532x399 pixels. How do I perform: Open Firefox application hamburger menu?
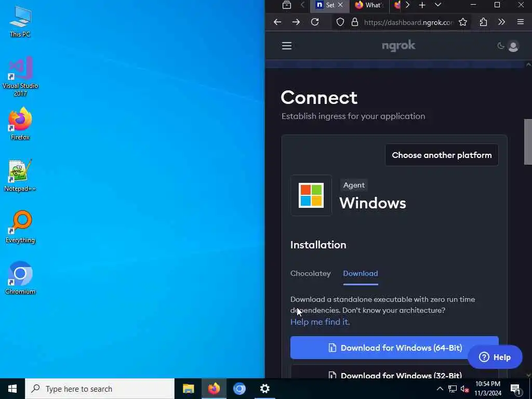tap(521, 22)
